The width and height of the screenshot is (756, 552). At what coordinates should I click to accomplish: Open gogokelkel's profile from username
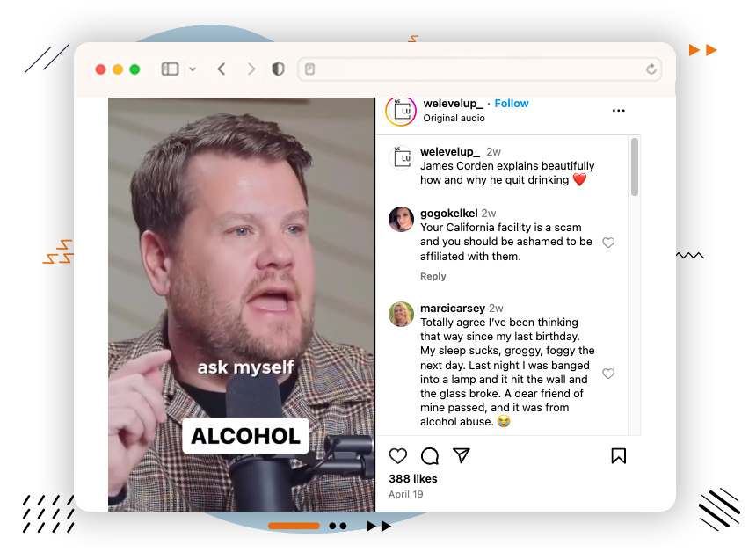(x=448, y=213)
